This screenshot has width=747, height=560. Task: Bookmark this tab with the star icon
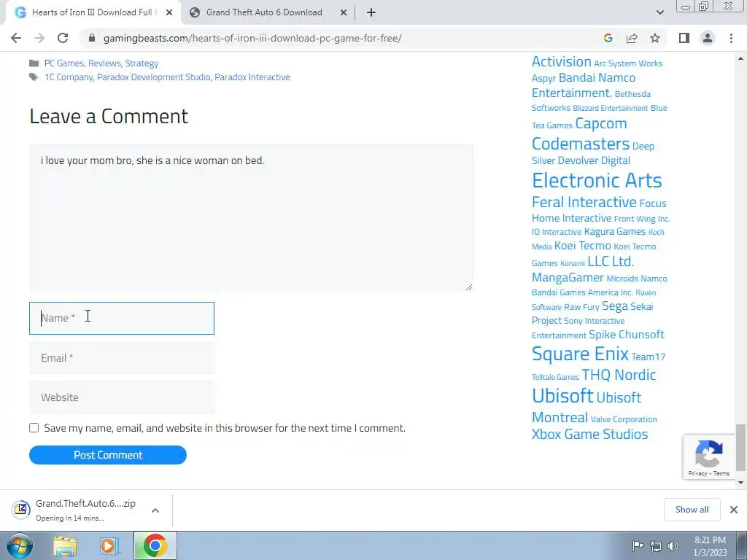click(x=655, y=38)
